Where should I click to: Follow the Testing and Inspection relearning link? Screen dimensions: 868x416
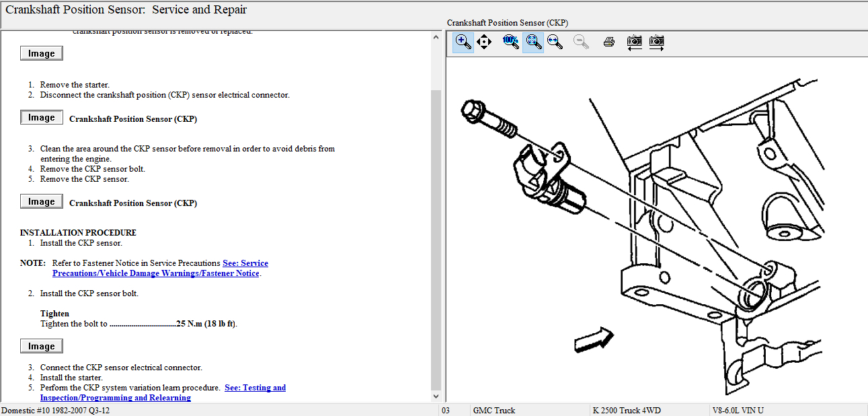click(x=255, y=388)
